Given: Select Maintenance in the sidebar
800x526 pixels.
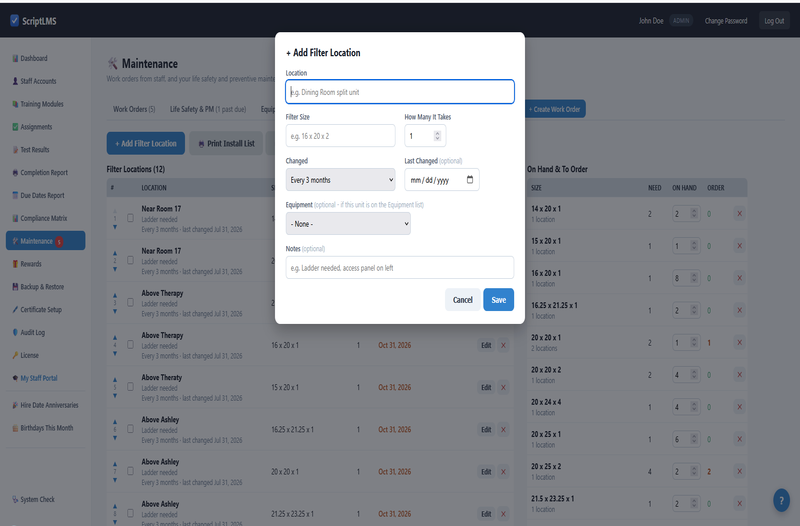Looking at the screenshot, I should 45,241.
